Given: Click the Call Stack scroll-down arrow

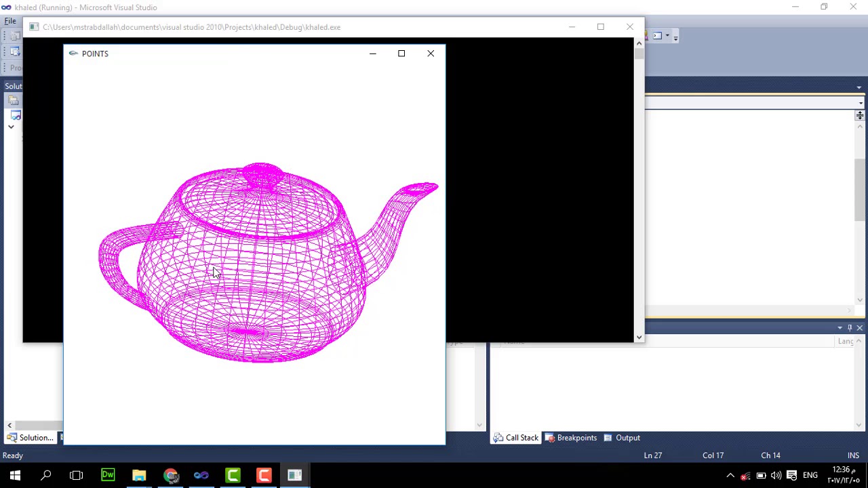Looking at the screenshot, I should [860, 426].
